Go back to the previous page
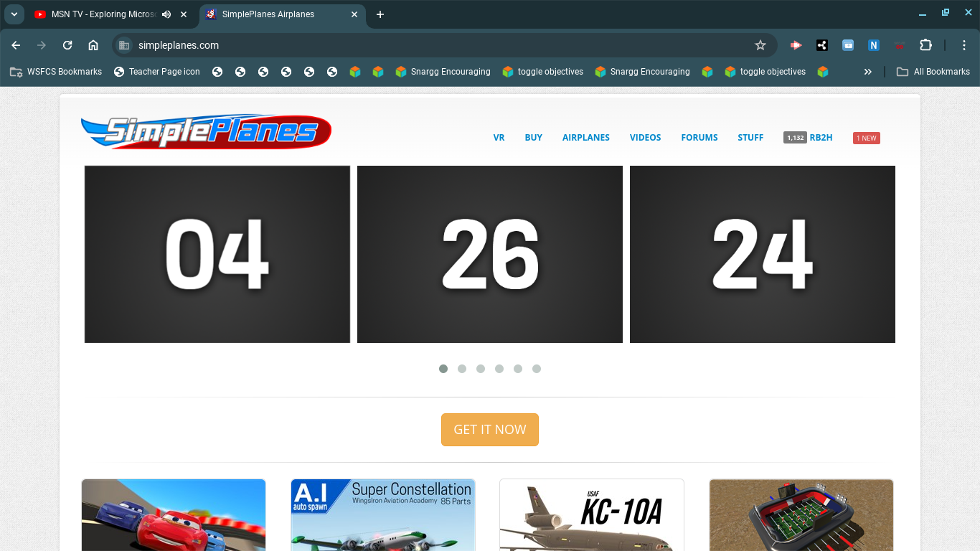The height and width of the screenshot is (551, 980). (x=16, y=45)
